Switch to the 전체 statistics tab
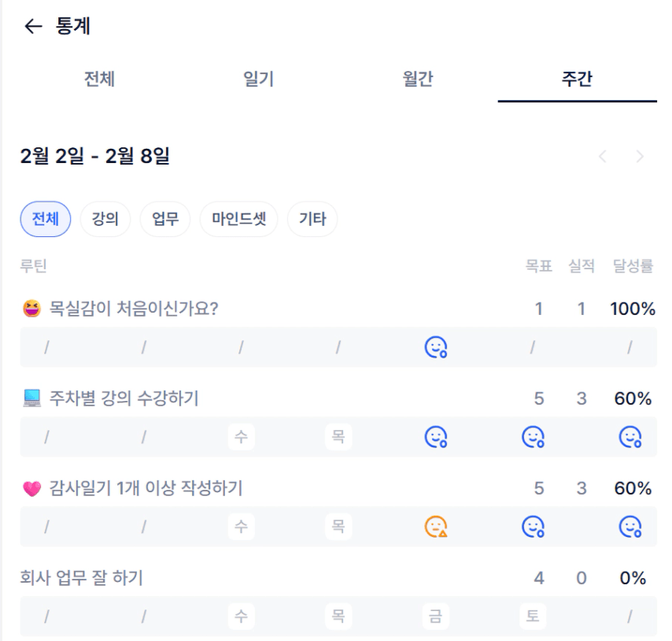672x641 pixels. click(100, 79)
